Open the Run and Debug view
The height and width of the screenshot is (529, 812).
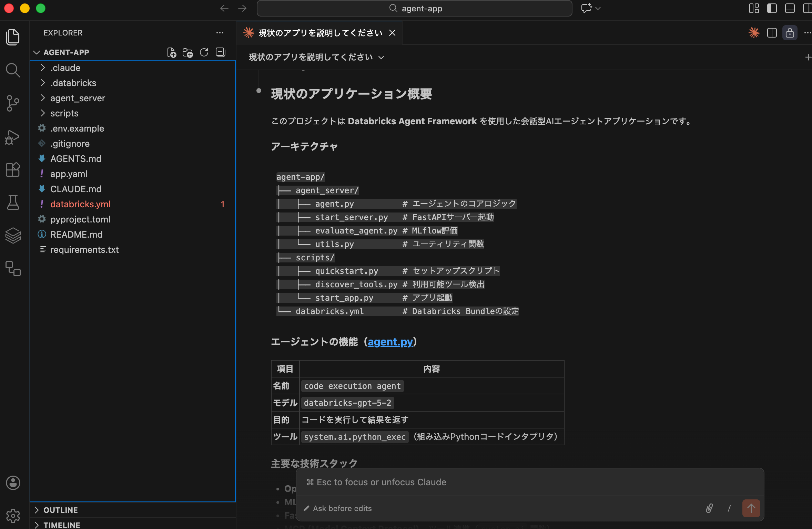click(x=13, y=137)
